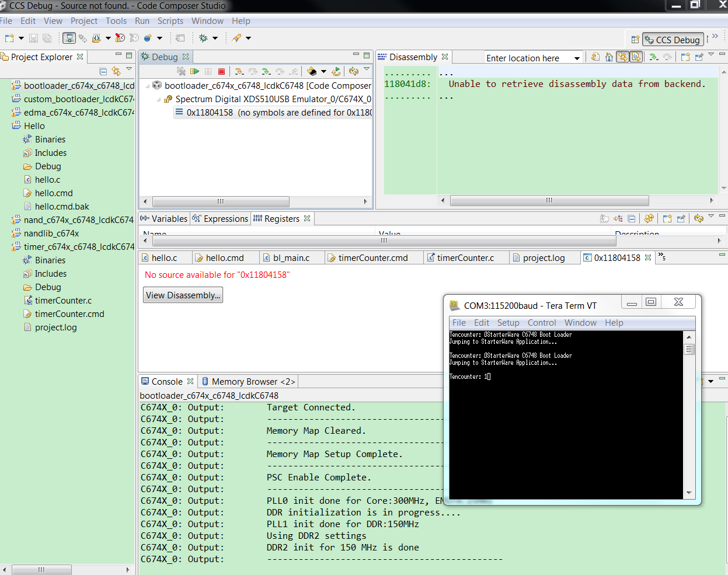
Task: Click the Tera Term vertical scrollbar thumb
Action: click(689, 349)
